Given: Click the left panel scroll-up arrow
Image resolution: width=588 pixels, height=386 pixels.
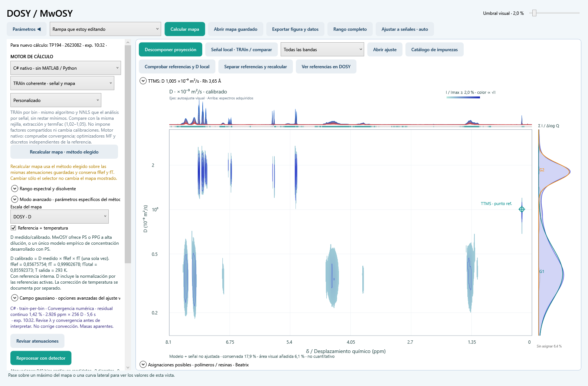Looking at the screenshot, I should (128, 42).
